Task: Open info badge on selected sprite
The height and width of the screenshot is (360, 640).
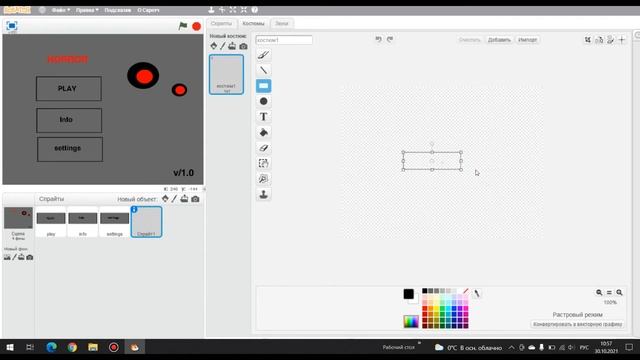Action: [134, 209]
